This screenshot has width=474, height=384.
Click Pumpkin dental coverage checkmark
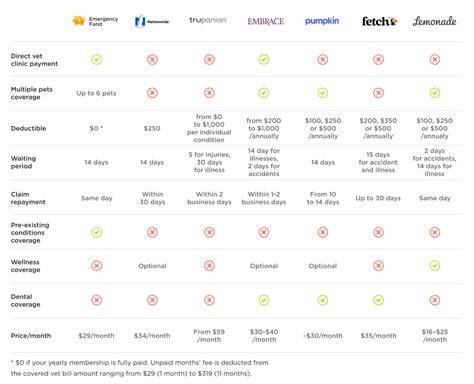[323, 300]
